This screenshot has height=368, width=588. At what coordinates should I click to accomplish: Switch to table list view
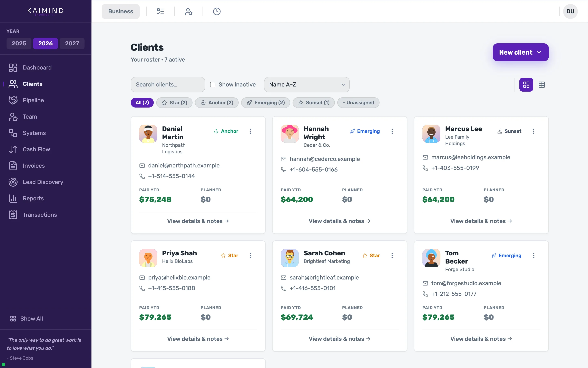coord(542,85)
